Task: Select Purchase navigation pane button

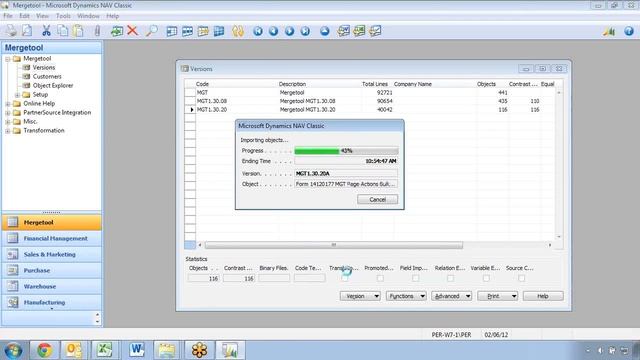Action: pos(52,270)
